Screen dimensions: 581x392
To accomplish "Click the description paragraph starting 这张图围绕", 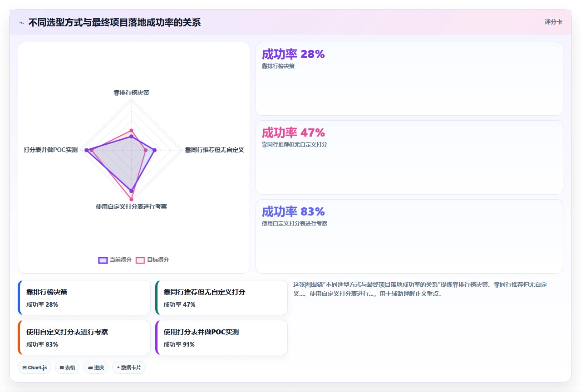I will [x=420, y=289].
